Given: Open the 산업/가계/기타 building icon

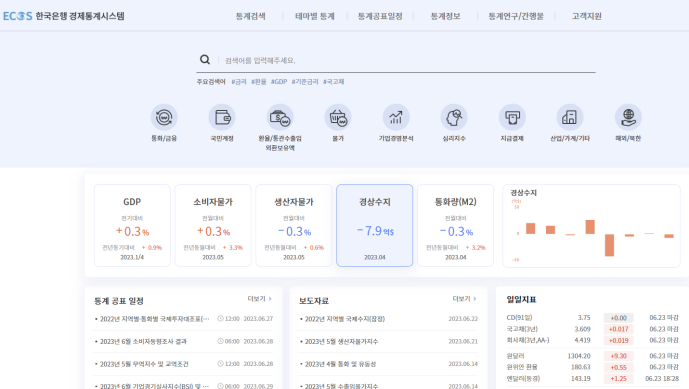Looking at the screenshot, I should 570,117.
